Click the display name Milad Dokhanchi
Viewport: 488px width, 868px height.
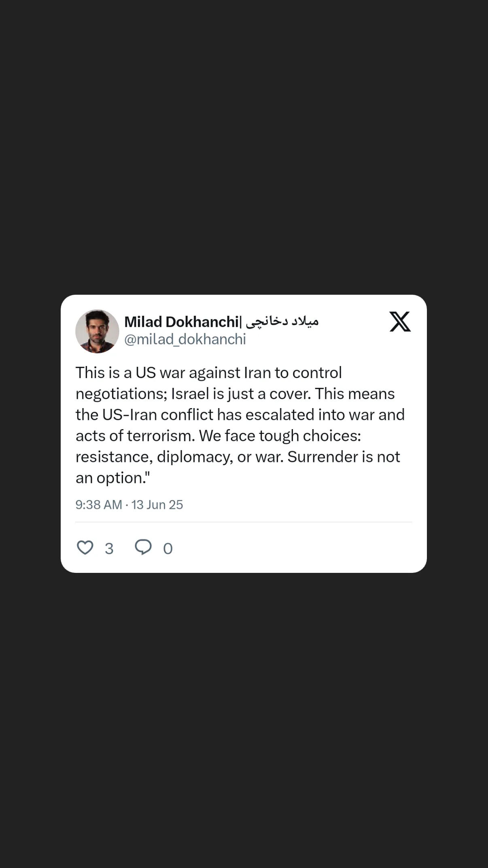[x=182, y=322]
